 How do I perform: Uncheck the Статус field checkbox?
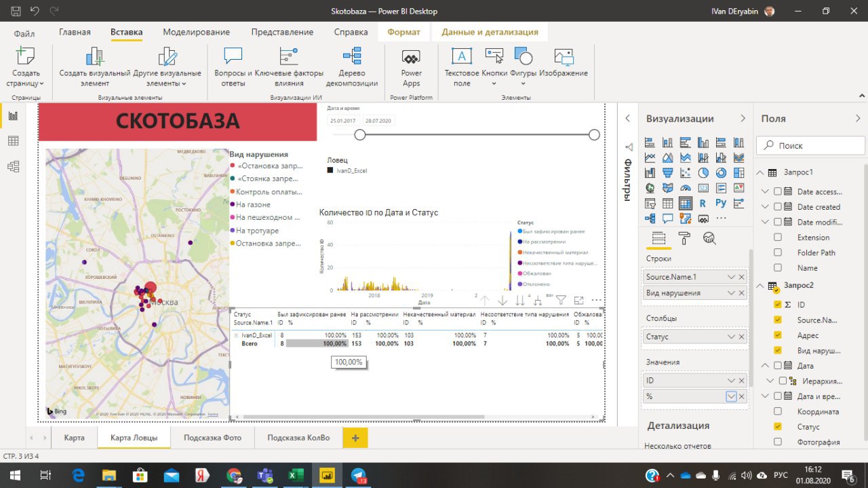click(778, 427)
